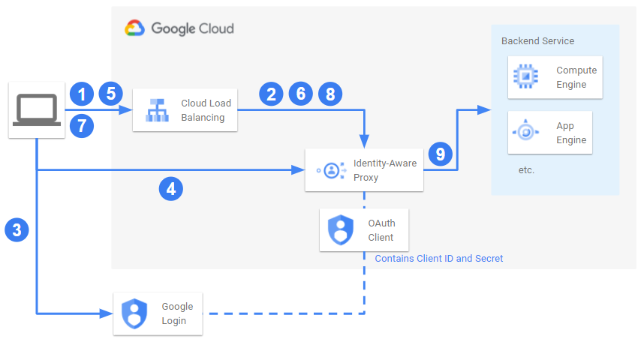Select the Google Login shield icon
The height and width of the screenshot is (348, 644).
134,314
